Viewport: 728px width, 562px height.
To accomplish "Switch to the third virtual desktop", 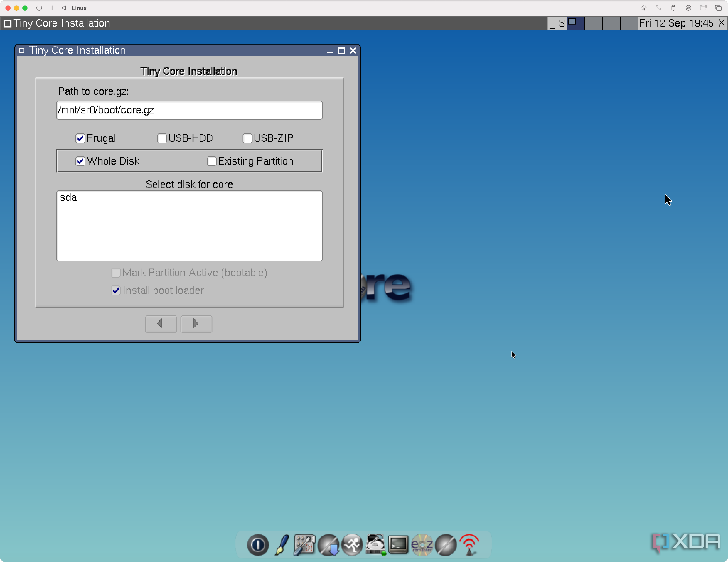I will tap(611, 23).
